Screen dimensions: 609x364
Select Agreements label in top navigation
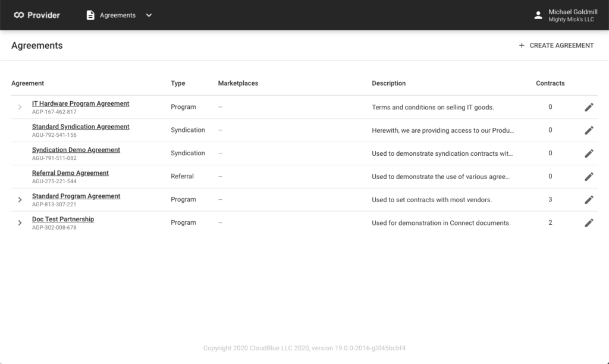(x=118, y=15)
